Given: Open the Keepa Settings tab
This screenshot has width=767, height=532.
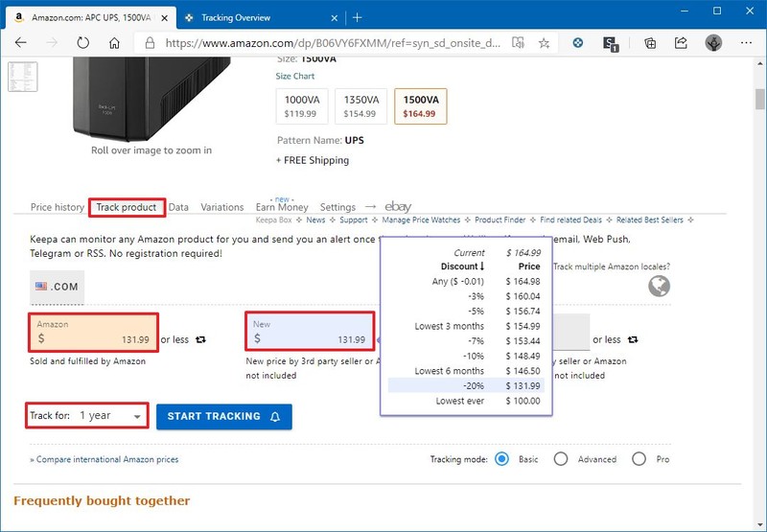Looking at the screenshot, I should [337, 207].
